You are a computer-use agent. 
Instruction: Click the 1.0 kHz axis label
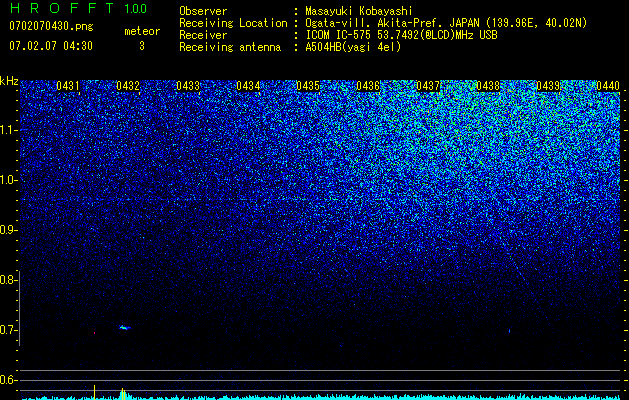click(x=8, y=180)
